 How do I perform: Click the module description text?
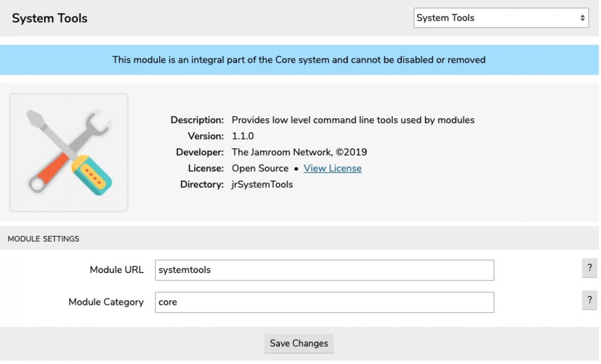(x=353, y=120)
